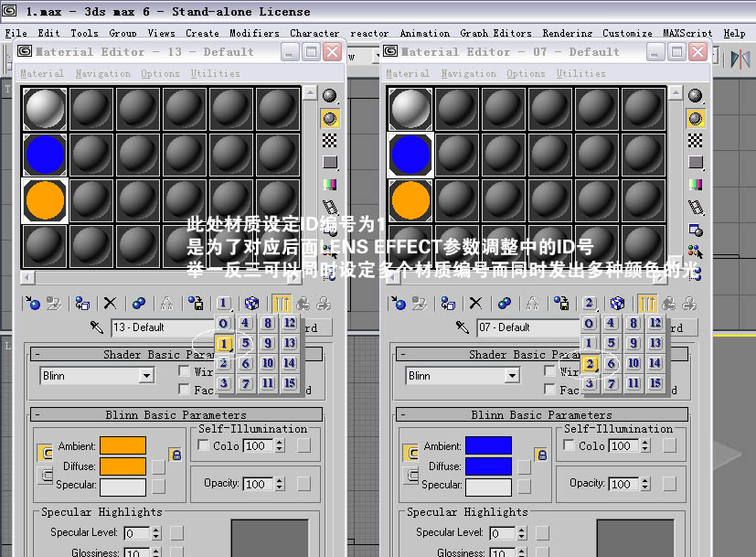
Task: Enable Self-Illumination Color checkbox in right editor
Action: tap(569, 445)
